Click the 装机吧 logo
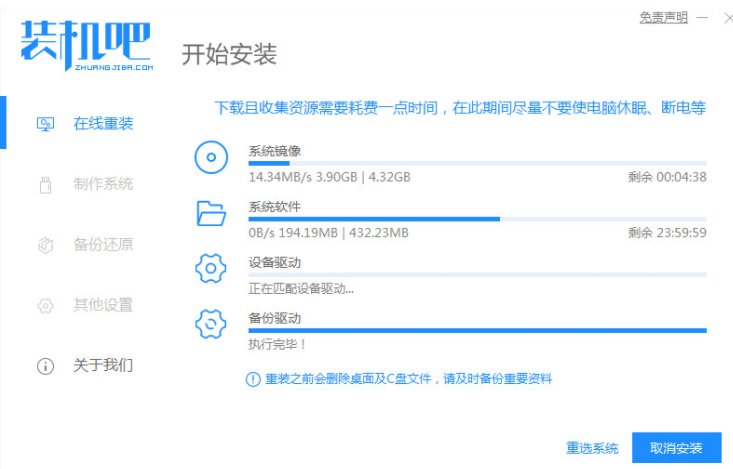733x469 pixels. [x=85, y=45]
